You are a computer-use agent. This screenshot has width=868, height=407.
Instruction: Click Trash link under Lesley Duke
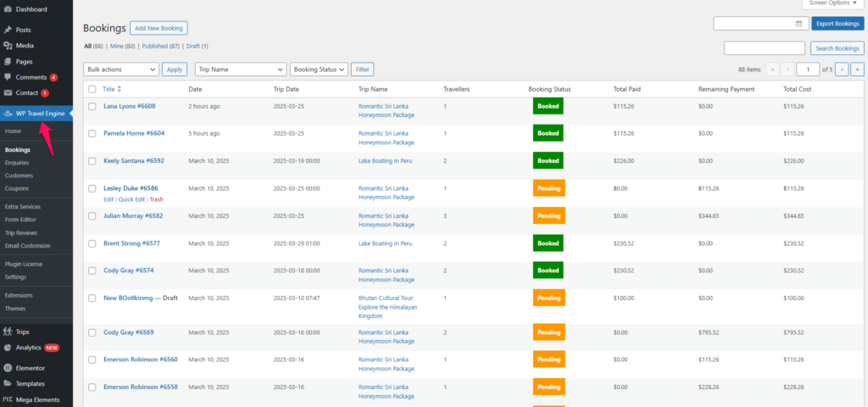pos(157,199)
